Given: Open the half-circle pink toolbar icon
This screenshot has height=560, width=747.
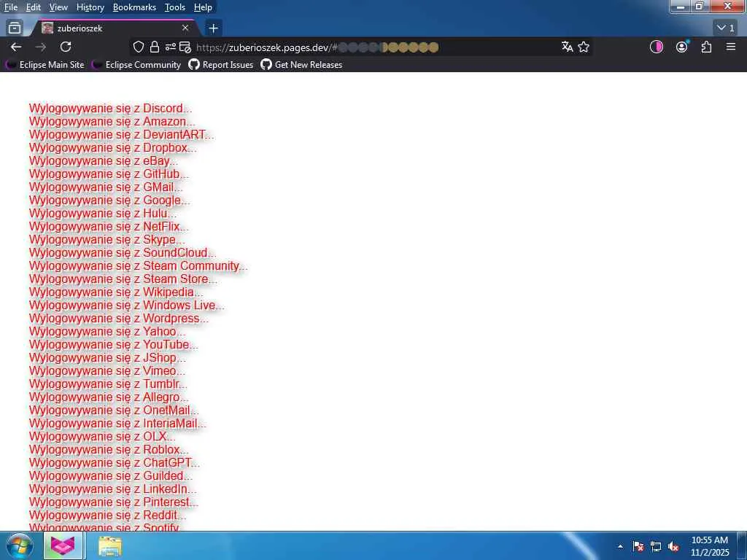Looking at the screenshot, I should [x=657, y=47].
